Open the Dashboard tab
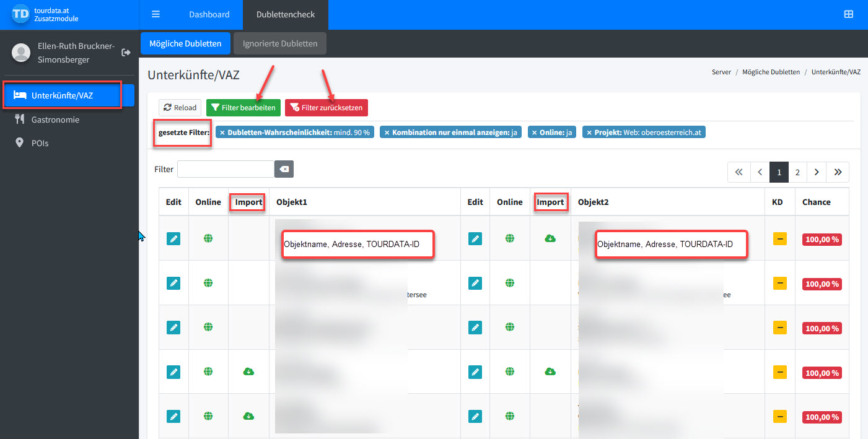 click(209, 14)
